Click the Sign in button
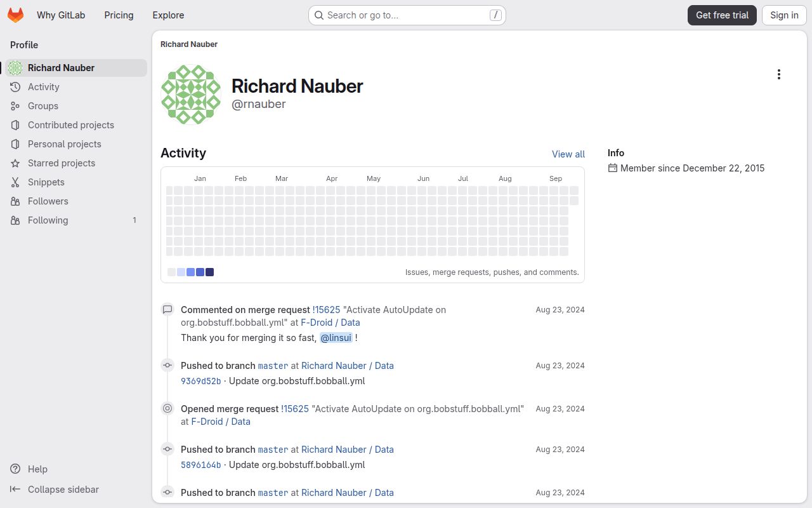This screenshot has height=508, width=812. click(x=784, y=15)
